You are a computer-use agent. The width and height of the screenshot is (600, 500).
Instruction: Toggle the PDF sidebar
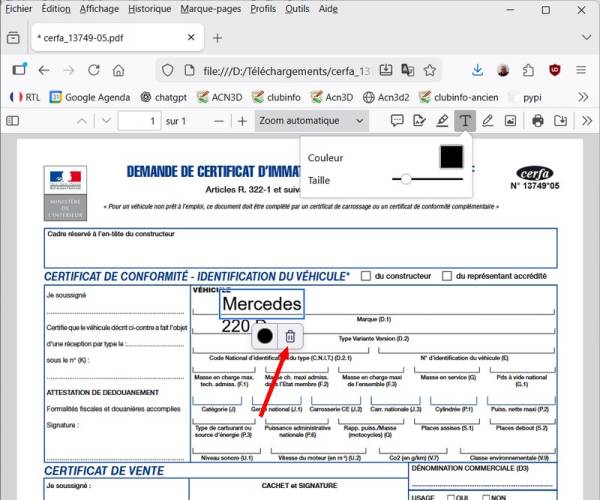pos(14,121)
